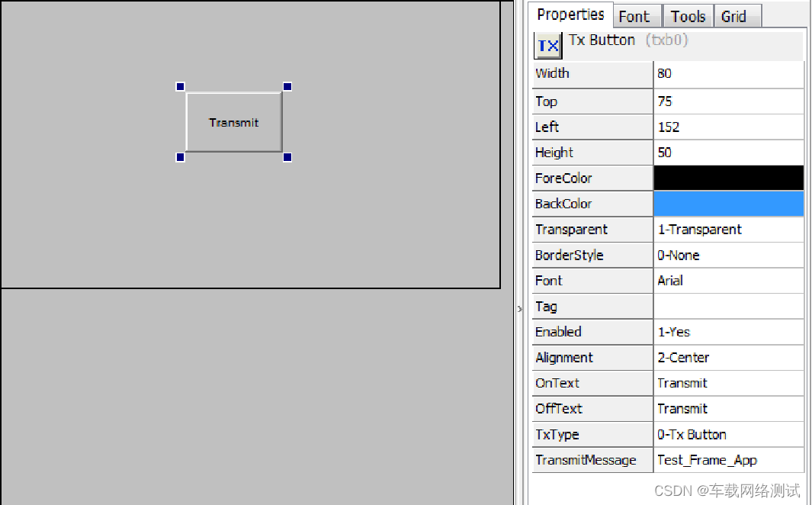Edit the Top value of 75
The height and width of the screenshot is (505, 812).
tap(728, 101)
